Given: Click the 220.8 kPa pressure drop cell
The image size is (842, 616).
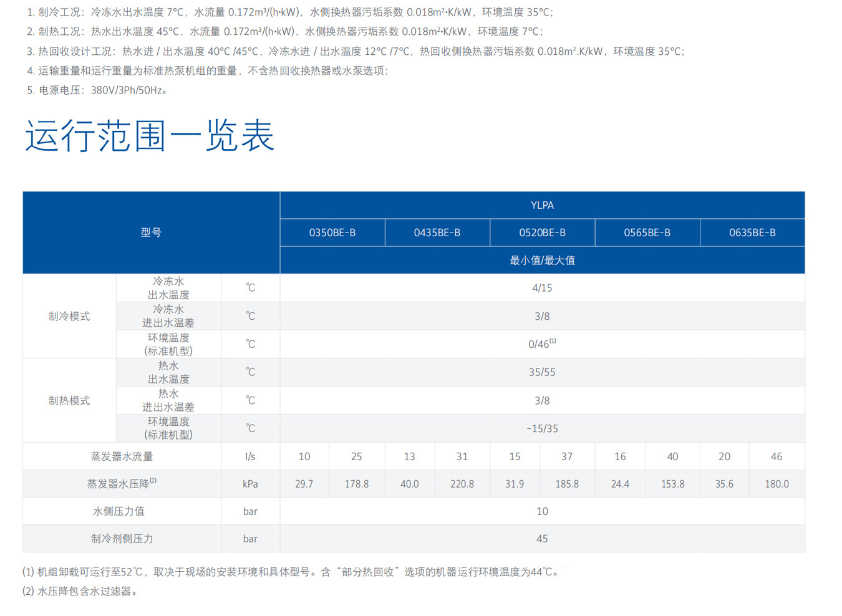Looking at the screenshot, I should pyautogui.click(x=462, y=484).
